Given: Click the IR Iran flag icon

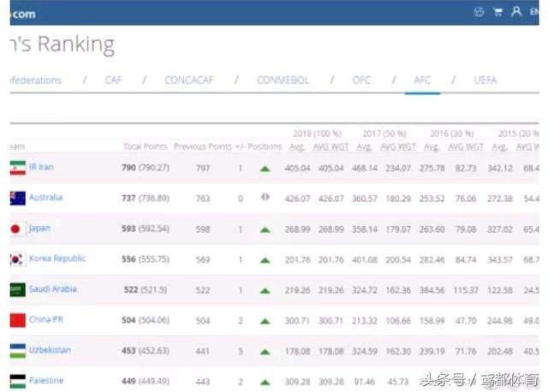Looking at the screenshot, I should click(x=16, y=168).
